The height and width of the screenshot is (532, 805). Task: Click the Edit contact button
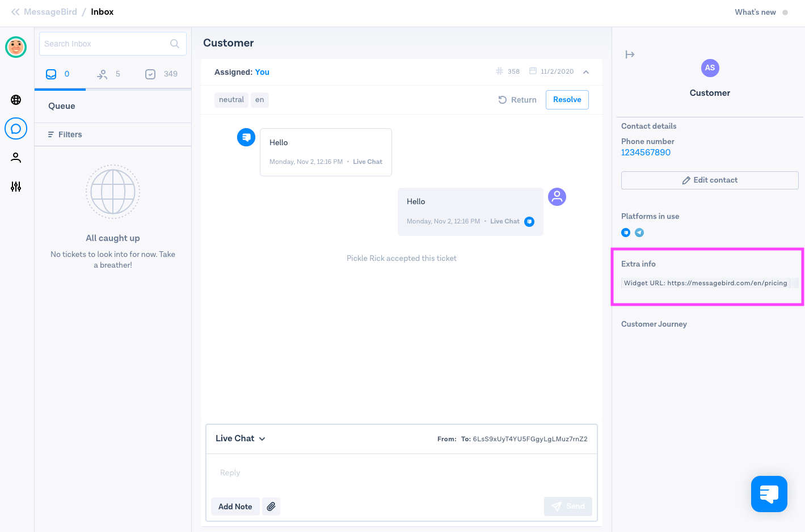click(x=710, y=180)
